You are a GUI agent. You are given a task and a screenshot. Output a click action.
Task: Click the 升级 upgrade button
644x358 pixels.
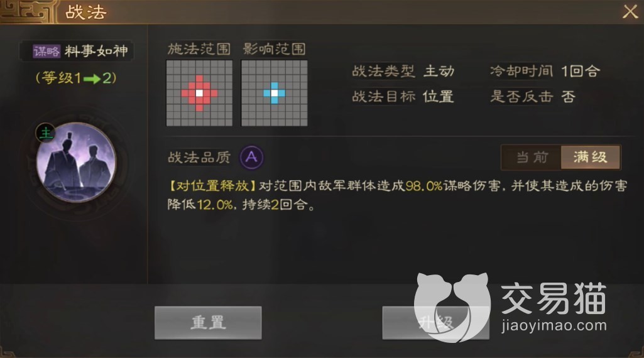tap(435, 323)
